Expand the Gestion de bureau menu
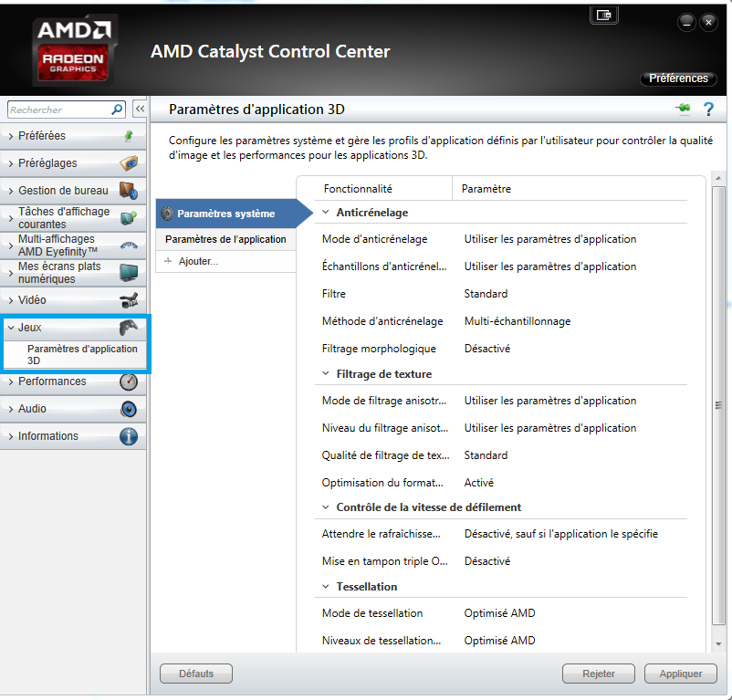Image resolution: width=732 pixels, height=700 pixels. coord(63,191)
